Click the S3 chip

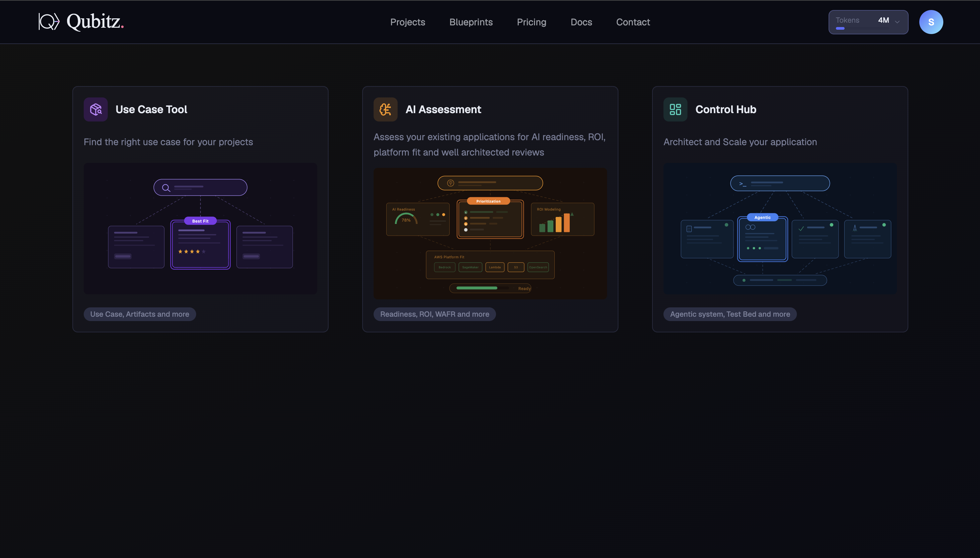[x=515, y=267]
